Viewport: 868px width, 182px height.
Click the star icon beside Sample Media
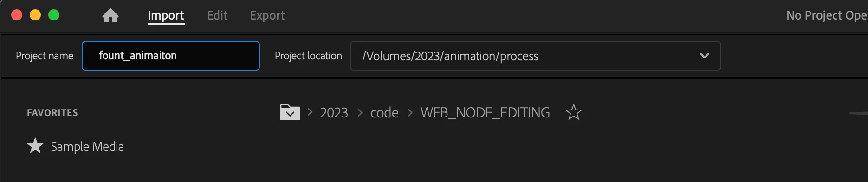pos(35,146)
